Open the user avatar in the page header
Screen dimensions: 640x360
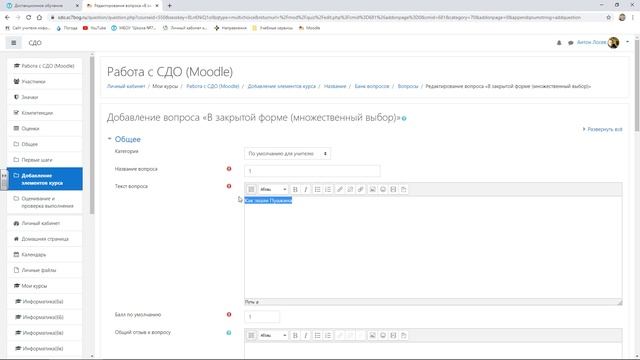coord(613,42)
